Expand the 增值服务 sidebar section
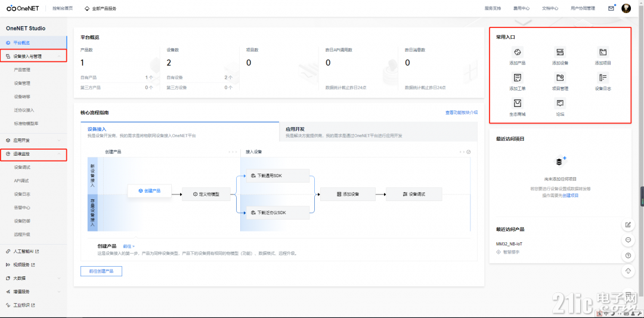This screenshot has height=318, width=644. [x=33, y=292]
